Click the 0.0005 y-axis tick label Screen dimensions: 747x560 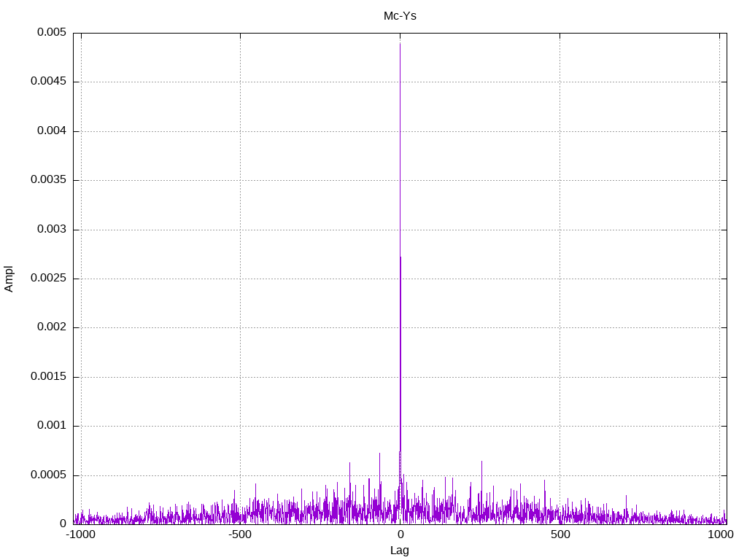point(48,475)
